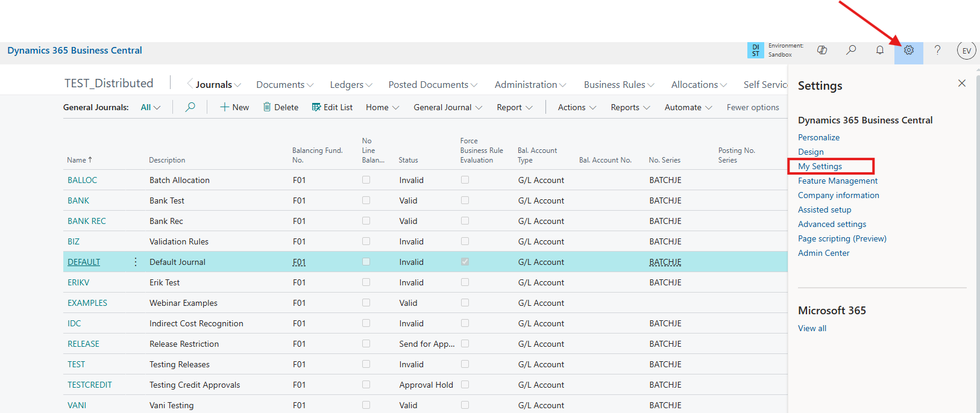The image size is (980, 413).
Task: Open the Ledgers navigation menu
Action: point(351,85)
